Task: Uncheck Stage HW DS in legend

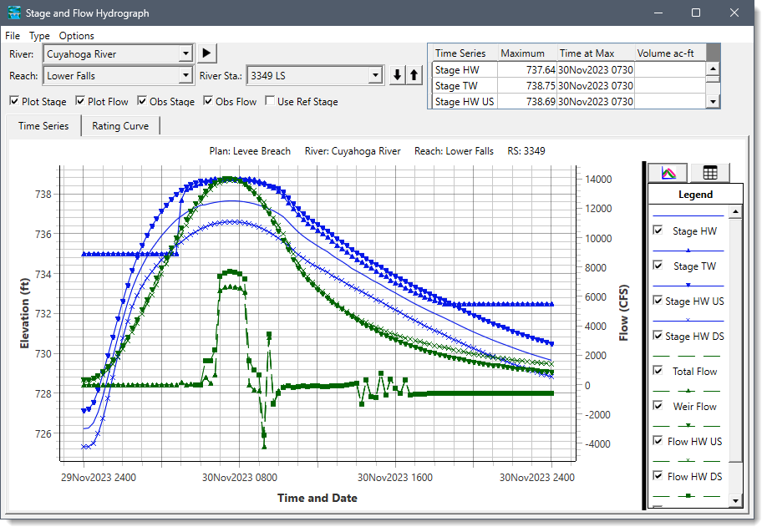Action: tap(658, 336)
